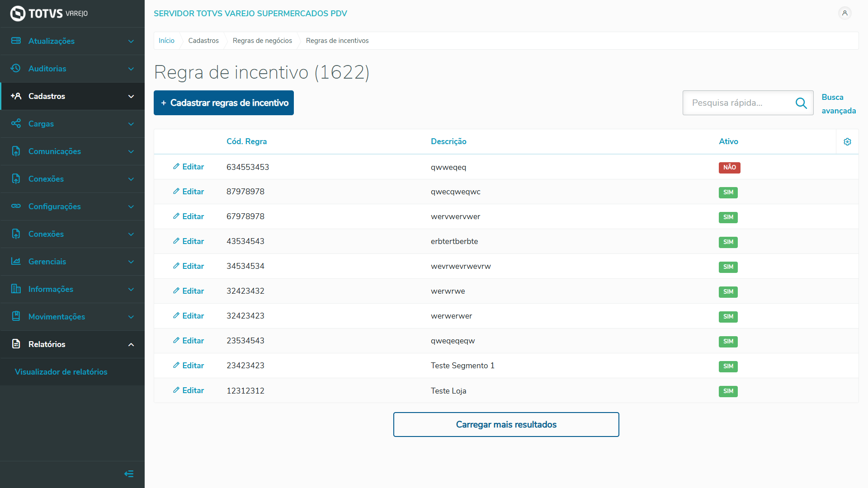868x488 pixels.
Task: Expand the Atualizações menu chevron
Action: 131,41
